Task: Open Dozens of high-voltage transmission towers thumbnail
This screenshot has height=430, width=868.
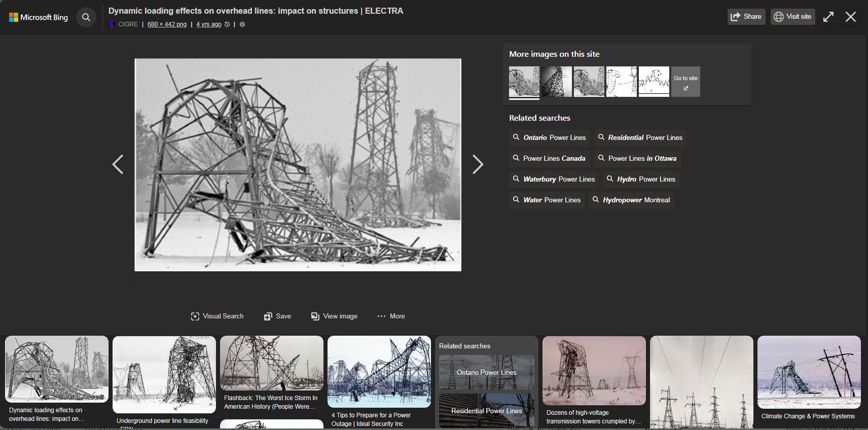Action: click(x=594, y=371)
